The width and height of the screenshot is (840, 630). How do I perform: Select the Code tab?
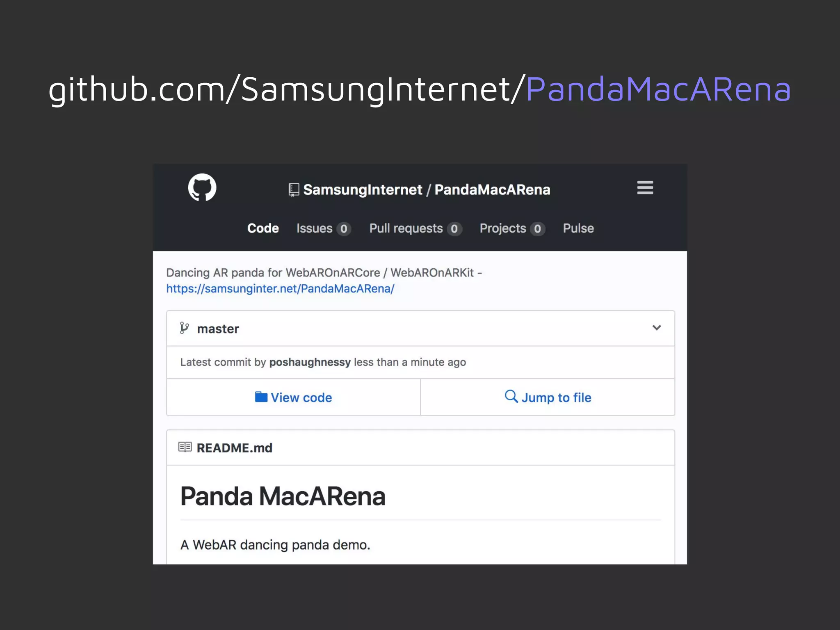[263, 228]
